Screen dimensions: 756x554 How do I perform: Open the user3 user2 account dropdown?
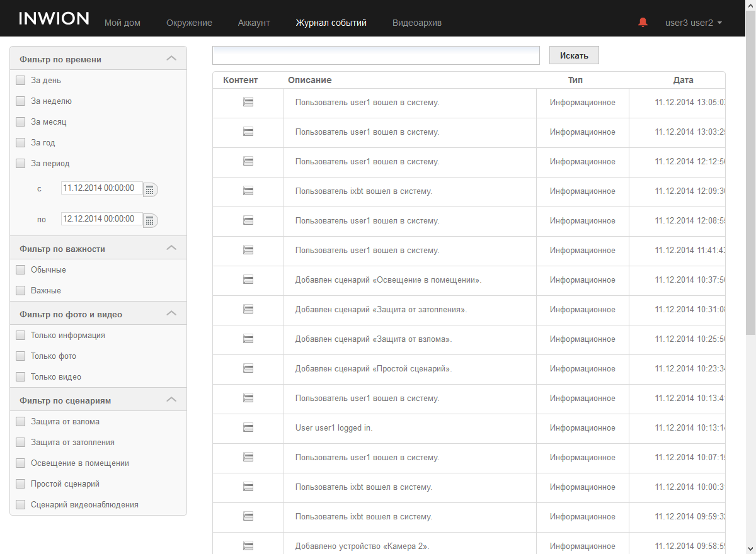(693, 23)
